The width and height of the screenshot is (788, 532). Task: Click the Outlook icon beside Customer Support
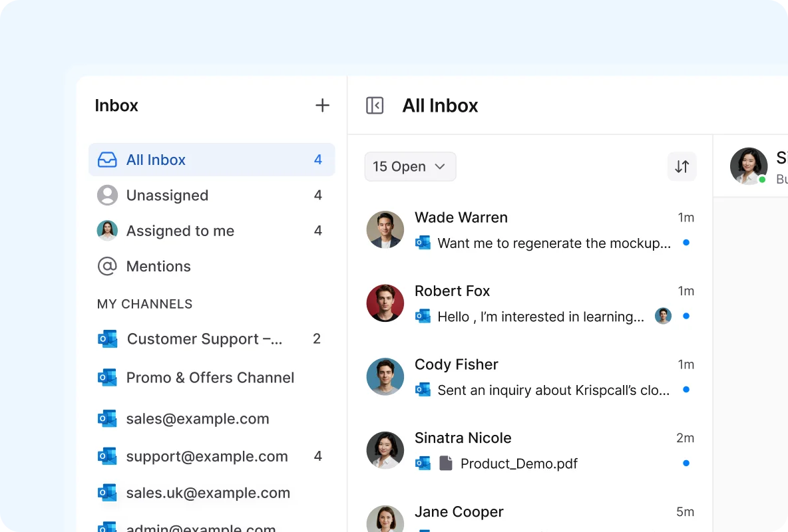tap(107, 339)
